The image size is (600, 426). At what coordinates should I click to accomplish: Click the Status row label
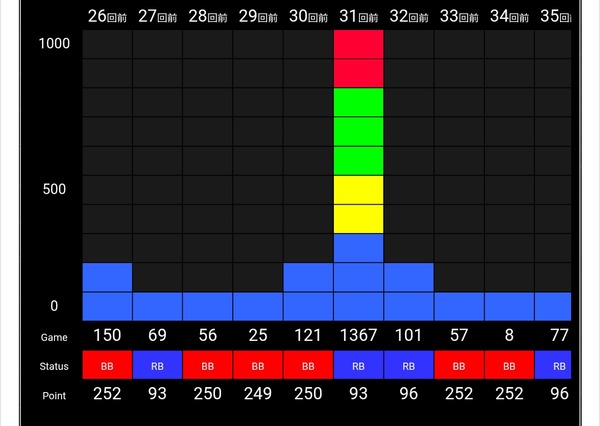coord(54,366)
